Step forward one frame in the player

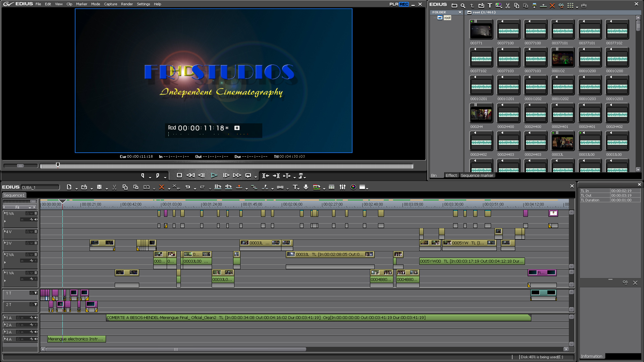point(226,175)
